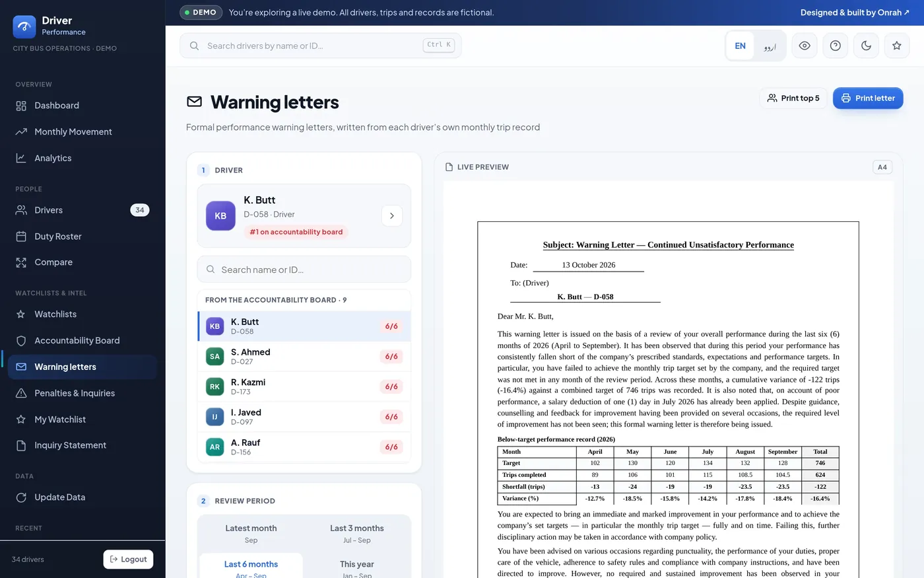Focus the Search name or ID field
Viewport: 924px width, 578px height.
(304, 270)
